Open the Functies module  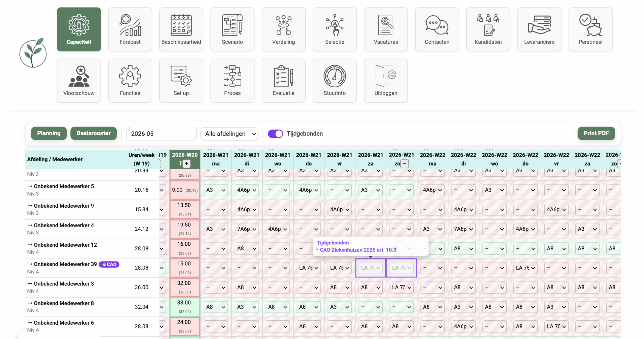[130, 81]
